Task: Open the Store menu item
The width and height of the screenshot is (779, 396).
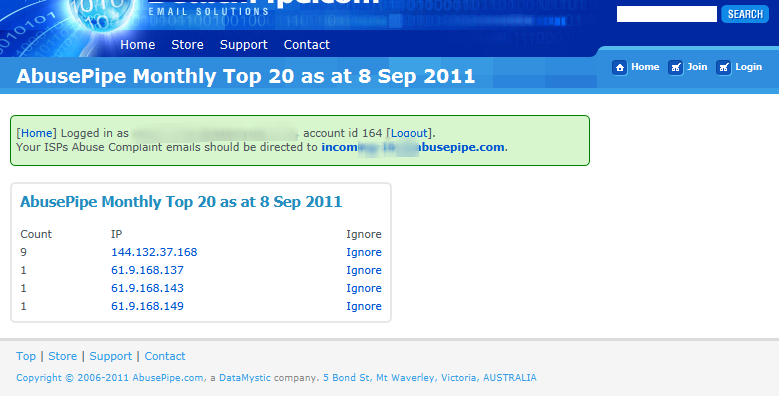Action: pyautogui.click(x=187, y=45)
